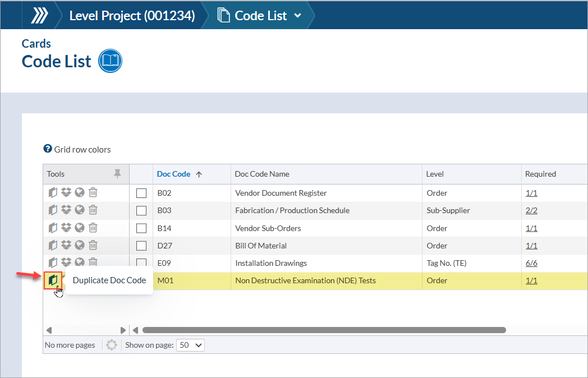Tick the checkbox for doc code B02
Viewport: 588px width, 378px height.
[x=141, y=193]
